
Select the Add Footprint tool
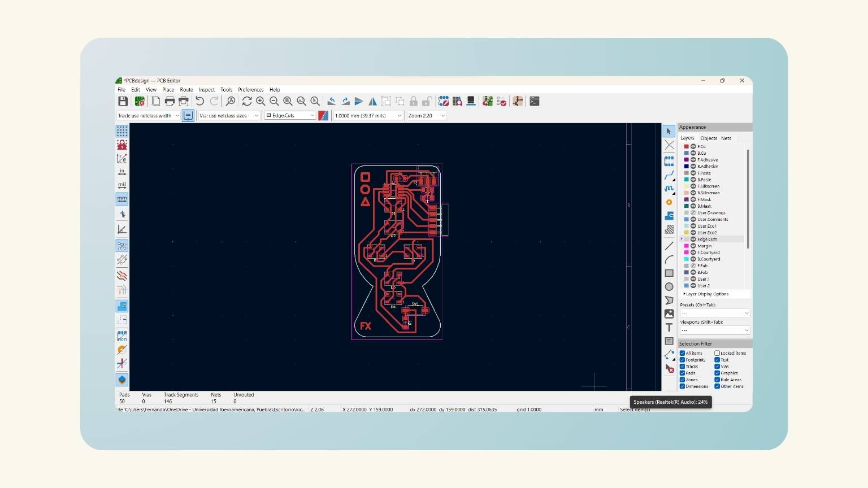point(669,162)
